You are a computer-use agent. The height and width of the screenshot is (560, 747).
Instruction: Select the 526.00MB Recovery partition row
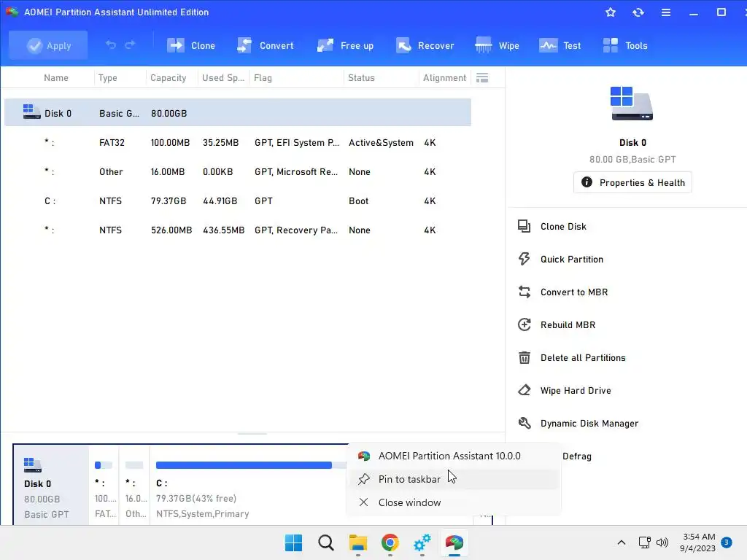238,230
